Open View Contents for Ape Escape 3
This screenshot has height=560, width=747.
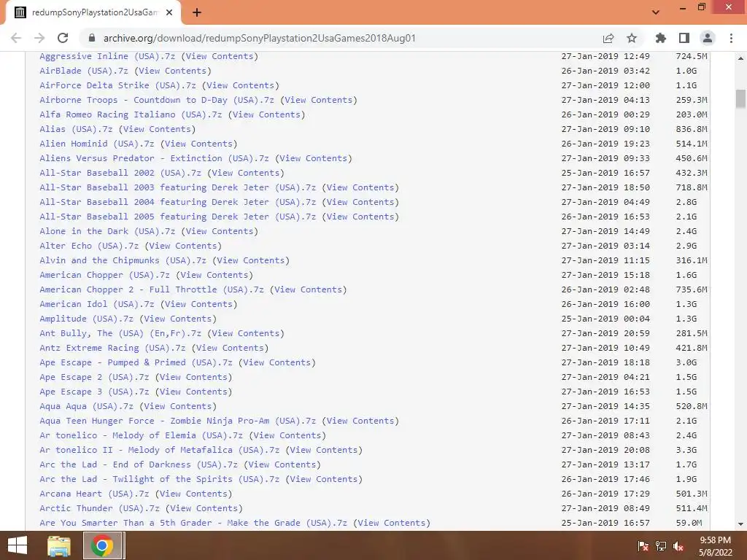[193, 392]
